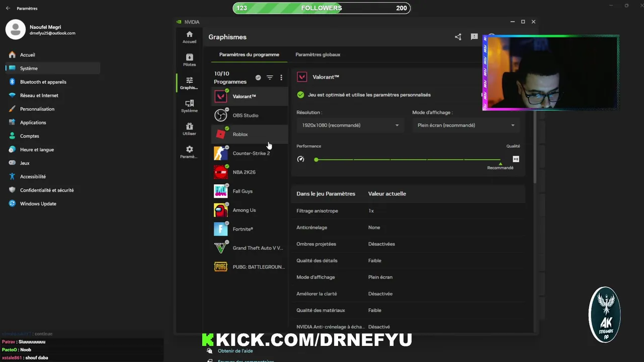The image size is (644, 362).
Task: Select Fortnite in program list
Action: point(250,229)
